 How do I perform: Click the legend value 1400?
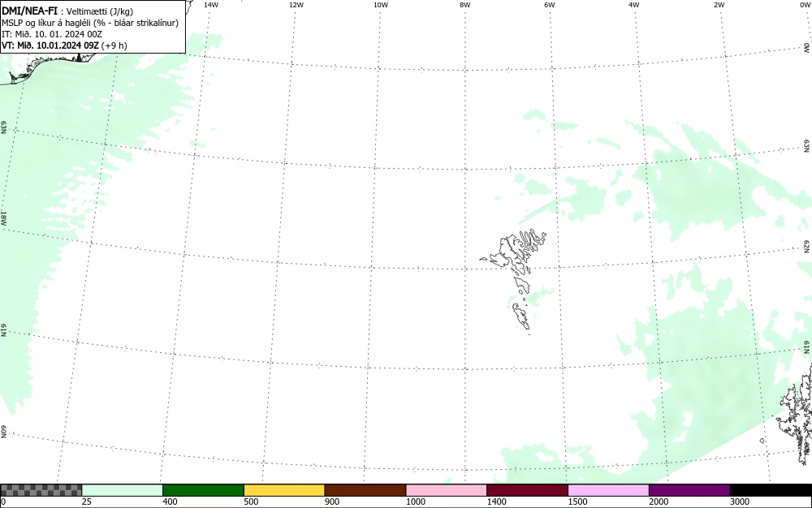[497, 502]
